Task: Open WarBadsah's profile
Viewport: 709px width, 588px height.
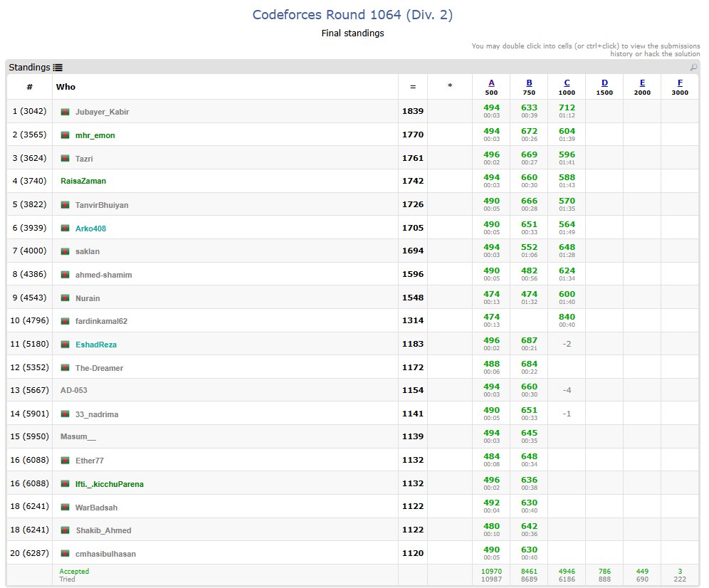Action: (x=96, y=508)
